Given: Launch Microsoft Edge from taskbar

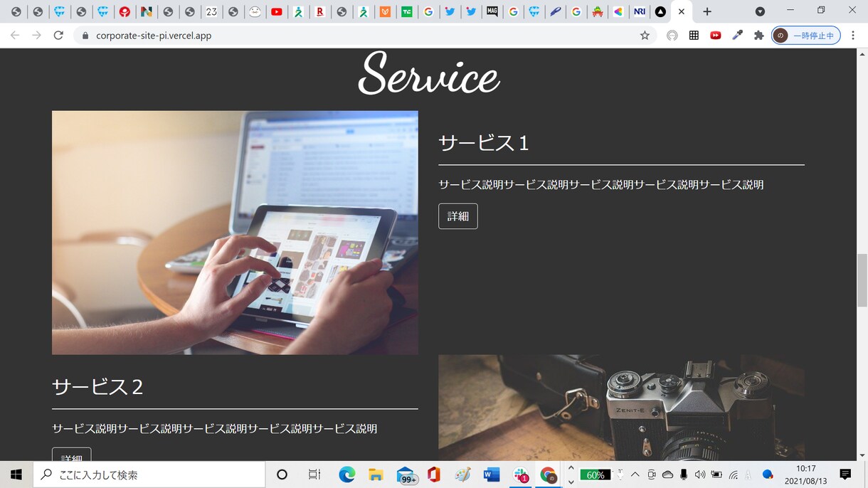Looking at the screenshot, I should pos(346,474).
